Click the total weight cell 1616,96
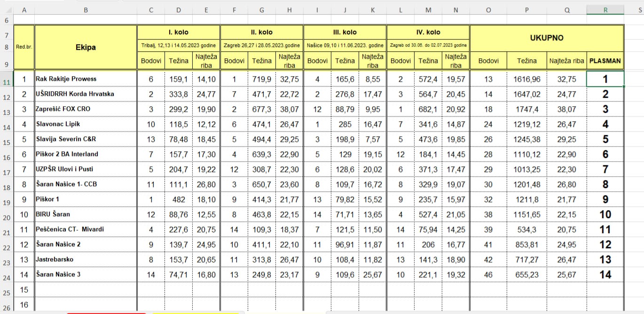This screenshot has height=314, width=644. [x=527, y=79]
